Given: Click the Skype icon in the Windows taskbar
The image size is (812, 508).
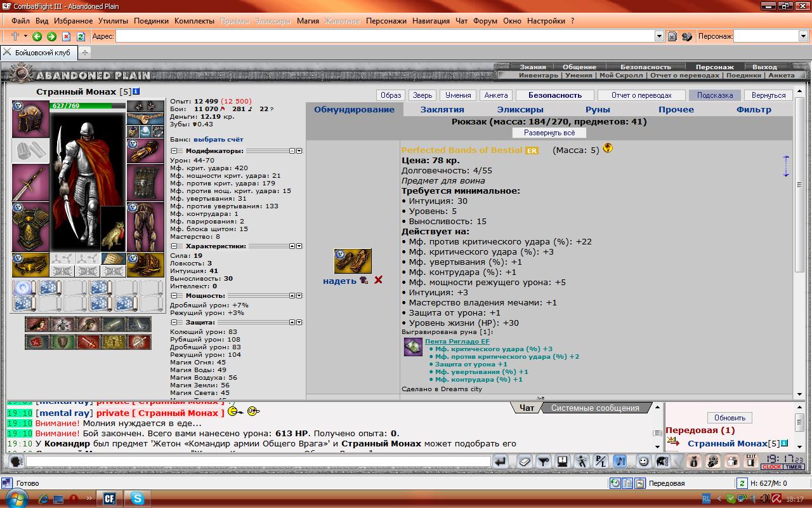Looking at the screenshot, I should coord(137,498).
